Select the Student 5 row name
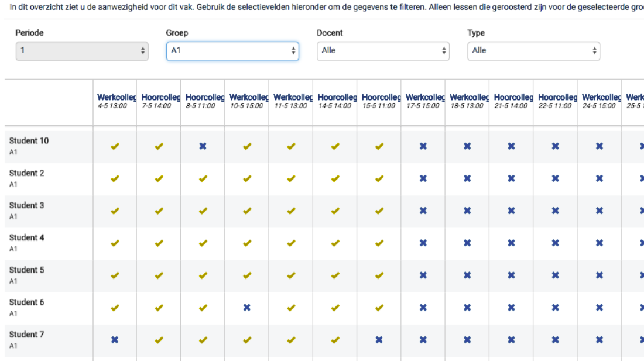The height and width of the screenshot is (362, 644). 27,270
